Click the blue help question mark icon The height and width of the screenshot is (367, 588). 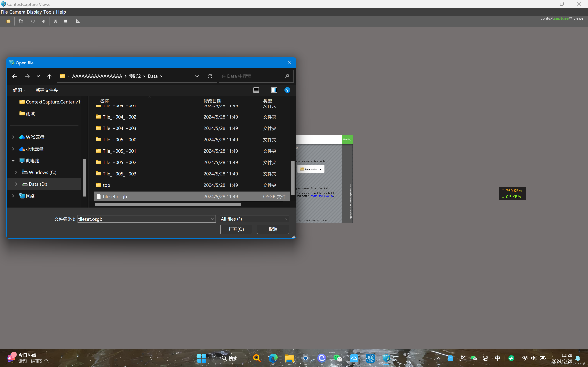pyautogui.click(x=287, y=90)
